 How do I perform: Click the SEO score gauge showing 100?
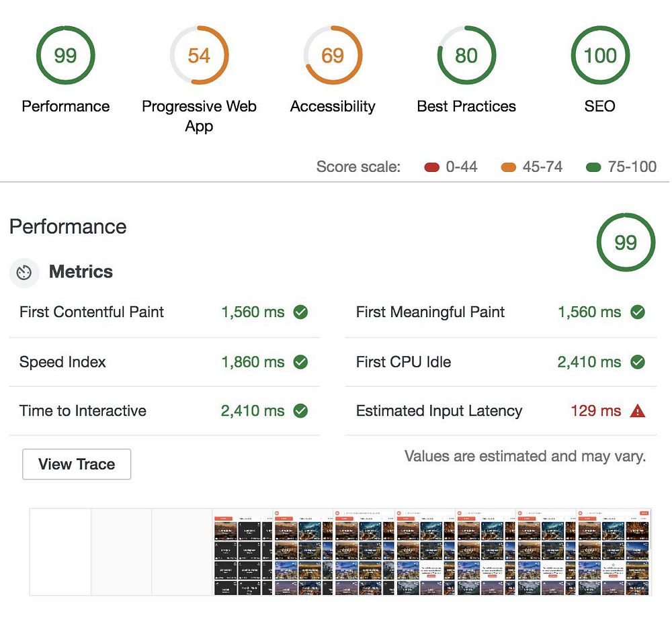tap(600, 55)
